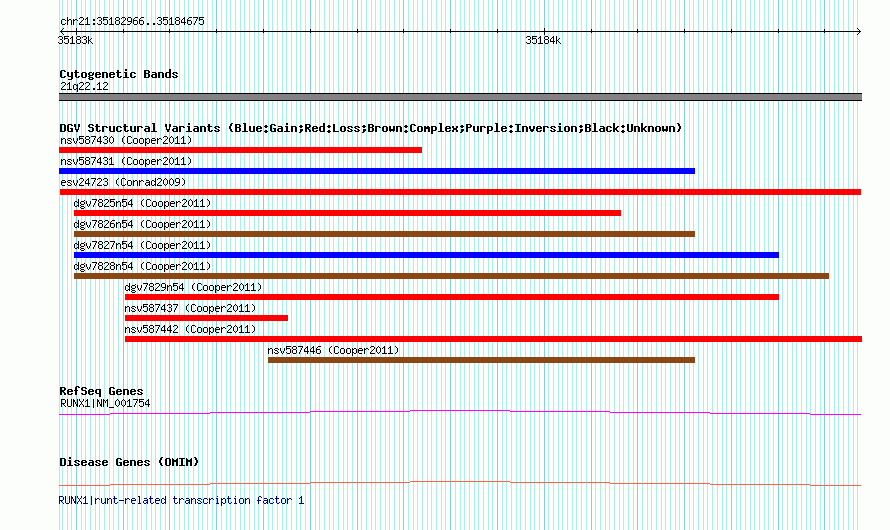
Task: Click the Cytogenetic Bands track title
Action: tap(119, 74)
